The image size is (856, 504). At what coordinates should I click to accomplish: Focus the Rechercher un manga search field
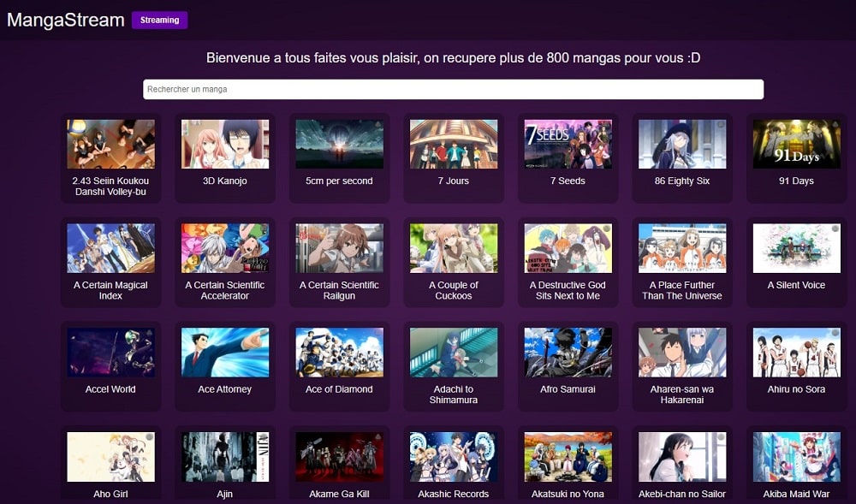pos(453,90)
